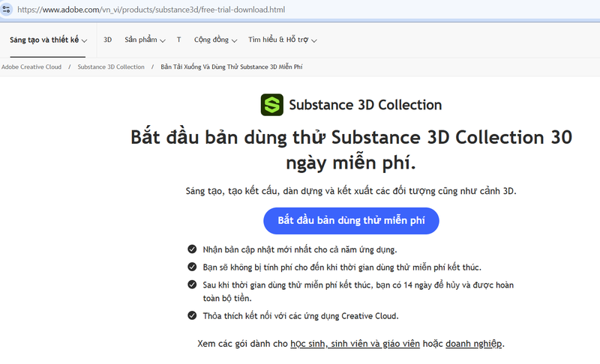Click the adobe.com URL in the address bar
Screen dimensions: 600x364
click(x=151, y=10)
